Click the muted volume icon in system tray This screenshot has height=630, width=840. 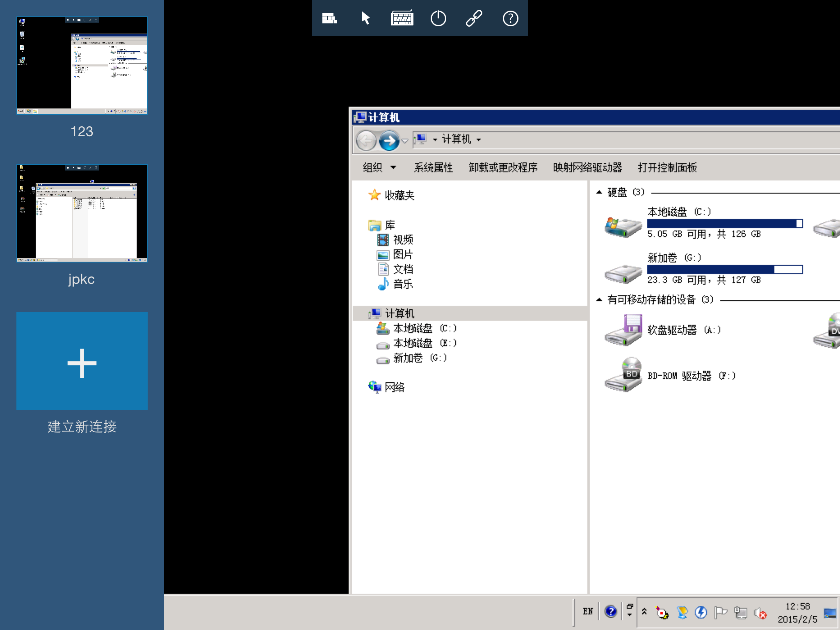coord(760,613)
